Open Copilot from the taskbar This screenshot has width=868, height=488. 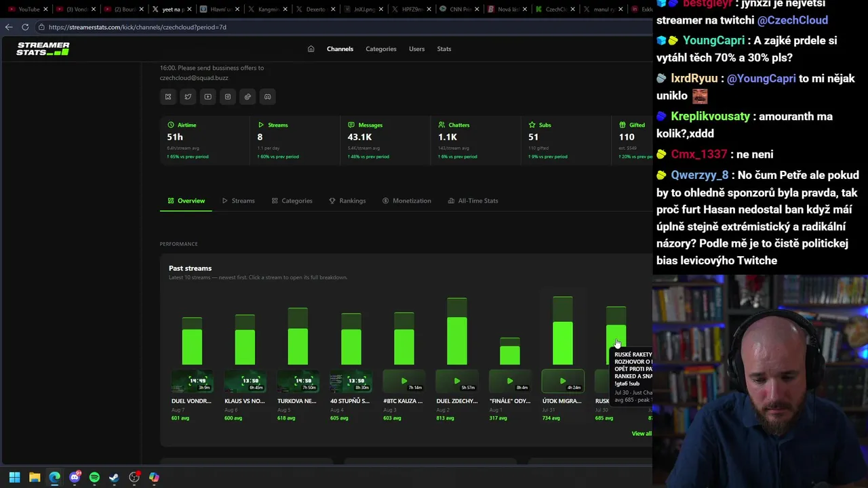coord(154,477)
